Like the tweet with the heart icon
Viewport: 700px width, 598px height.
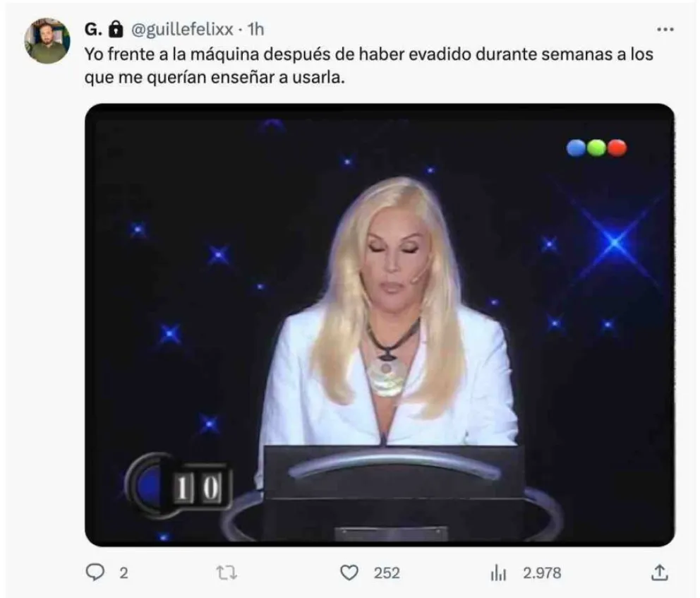pyautogui.click(x=349, y=573)
